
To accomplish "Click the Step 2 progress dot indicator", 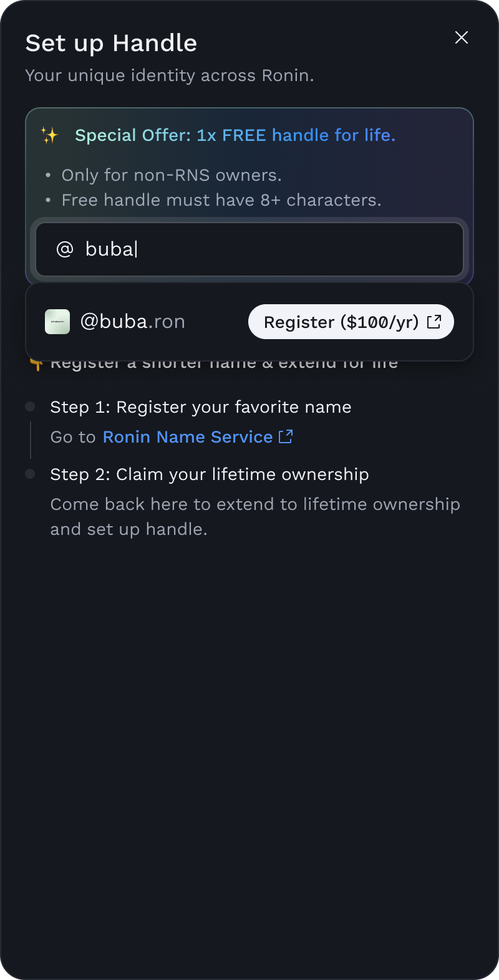I will tap(29, 474).
